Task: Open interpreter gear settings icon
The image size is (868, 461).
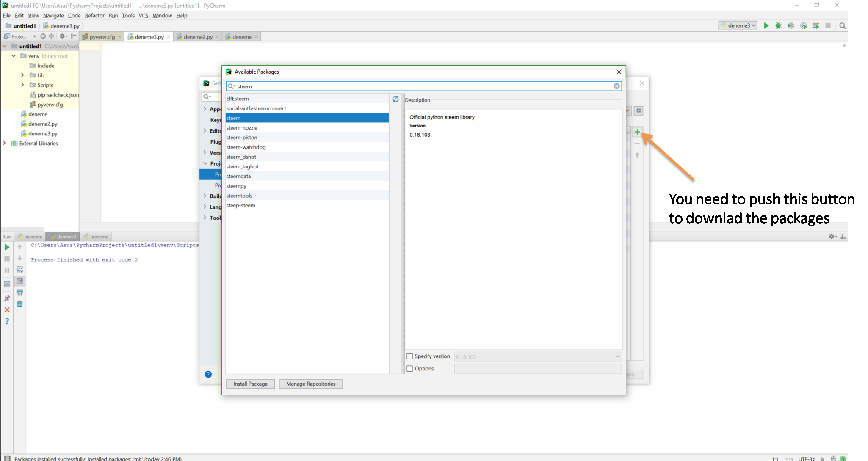Action: click(x=639, y=110)
